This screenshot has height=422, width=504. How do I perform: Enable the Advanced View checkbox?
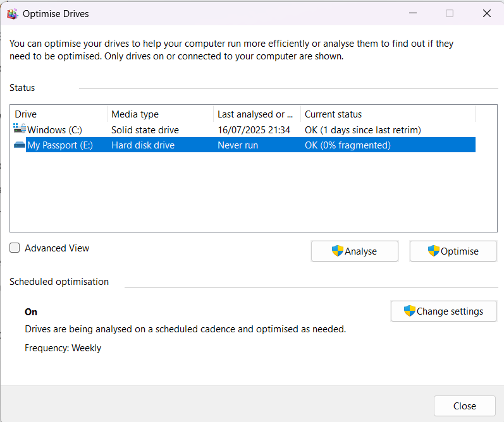click(15, 248)
